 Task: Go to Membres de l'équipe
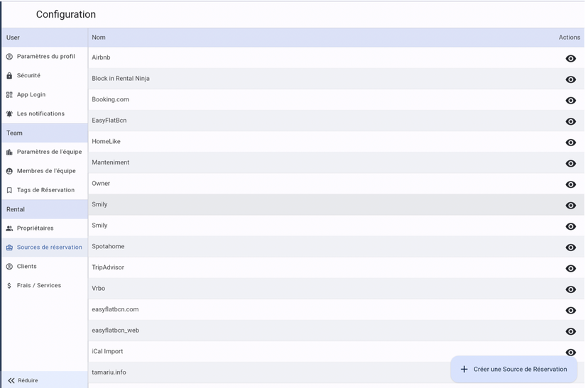45,171
